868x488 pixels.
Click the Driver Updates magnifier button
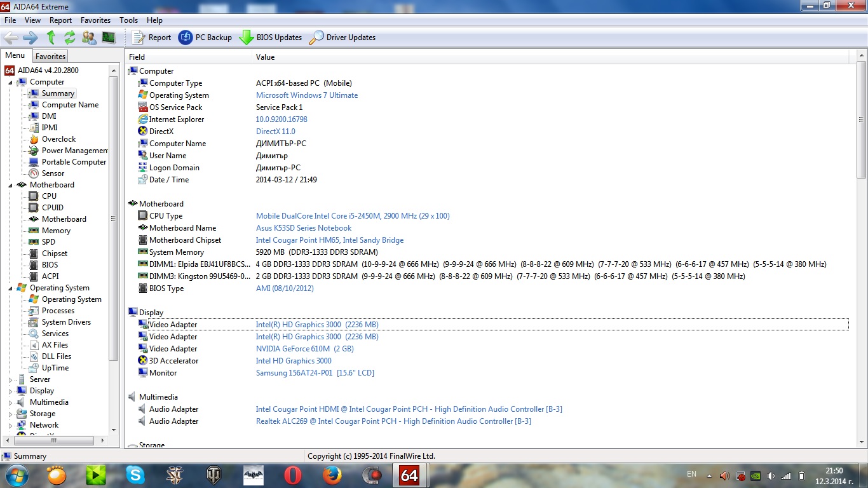tap(342, 37)
